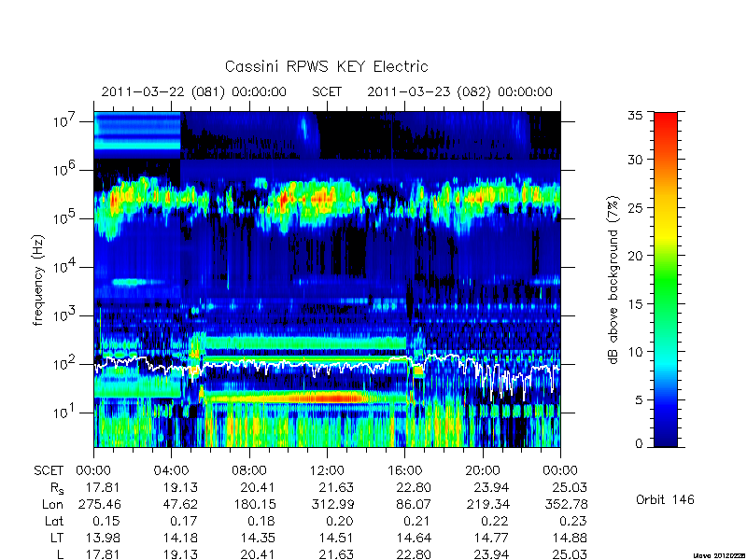Viewport: 747px width, 560px height.
Task: Click the LT value '14.35'
Action: click(259, 538)
